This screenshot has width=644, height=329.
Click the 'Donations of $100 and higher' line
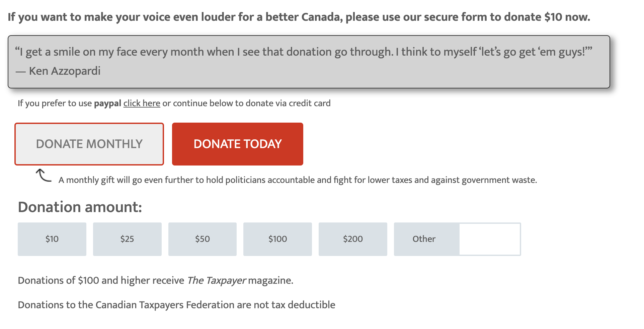coord(101,280)
